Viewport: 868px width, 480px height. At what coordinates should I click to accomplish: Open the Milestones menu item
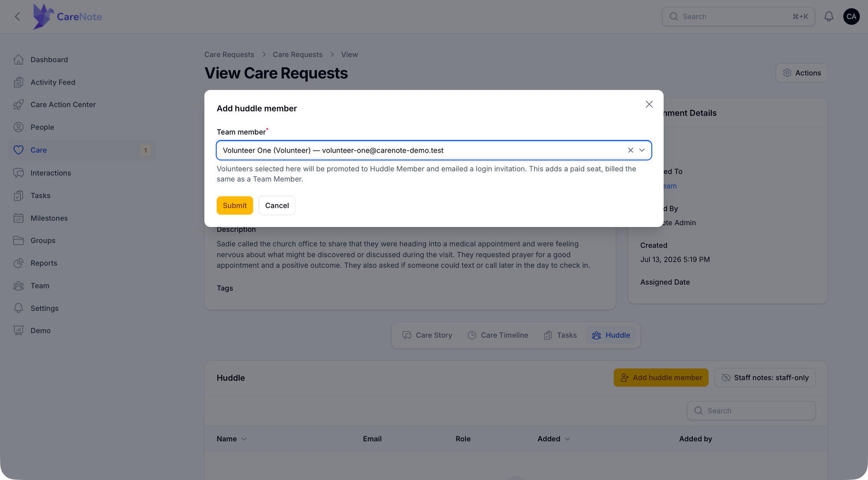coord(82,218)
